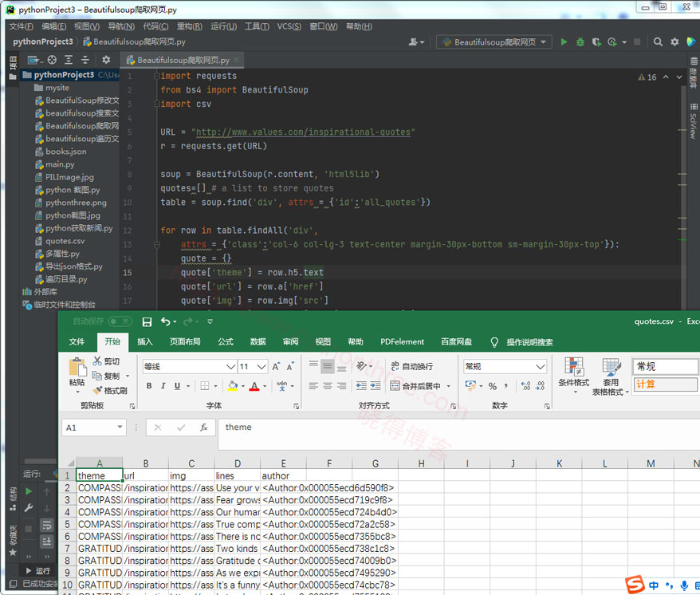Activate Format Painter 格式刷
Viewport: 700px width, 595px height.
[x=110, y=390]
